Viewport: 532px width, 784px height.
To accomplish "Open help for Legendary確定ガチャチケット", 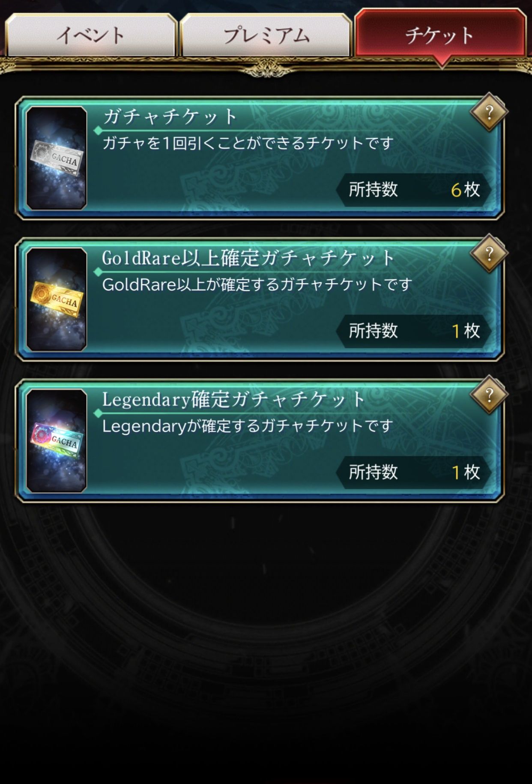I will tap(489, 395).
